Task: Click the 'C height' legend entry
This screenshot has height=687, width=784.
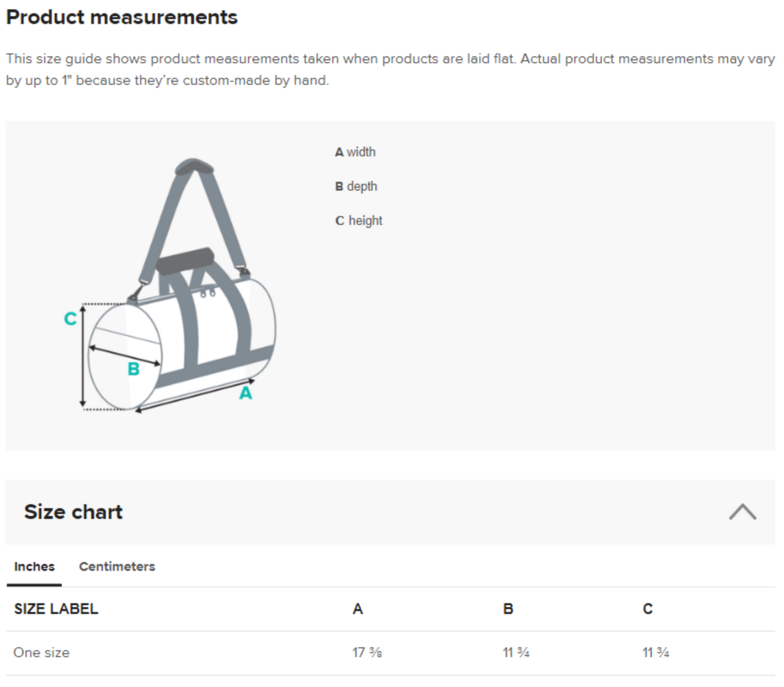Action: (359, 220)
